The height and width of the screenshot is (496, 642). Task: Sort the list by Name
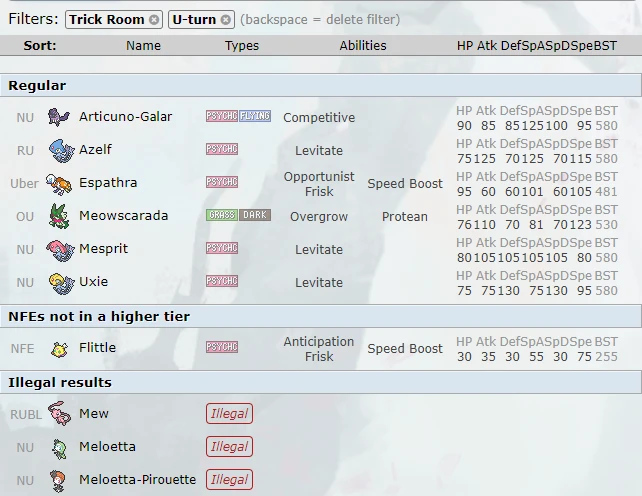pos(143,45)
